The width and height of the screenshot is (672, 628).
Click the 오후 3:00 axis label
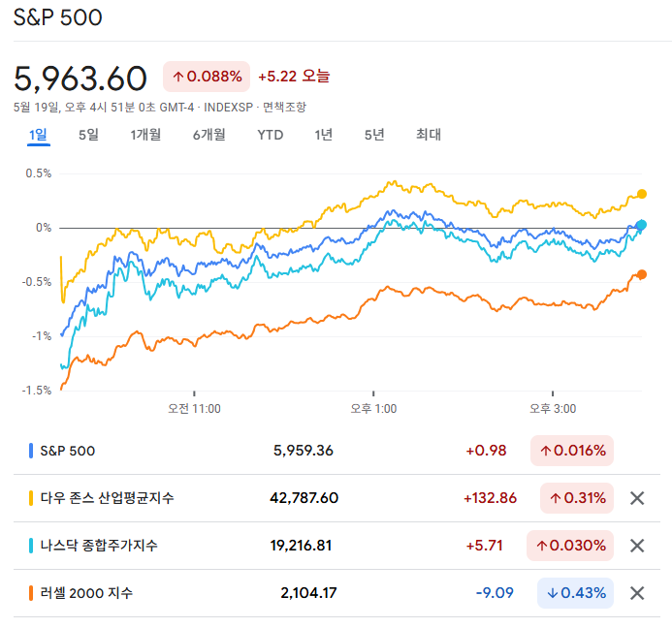point(553,409)
